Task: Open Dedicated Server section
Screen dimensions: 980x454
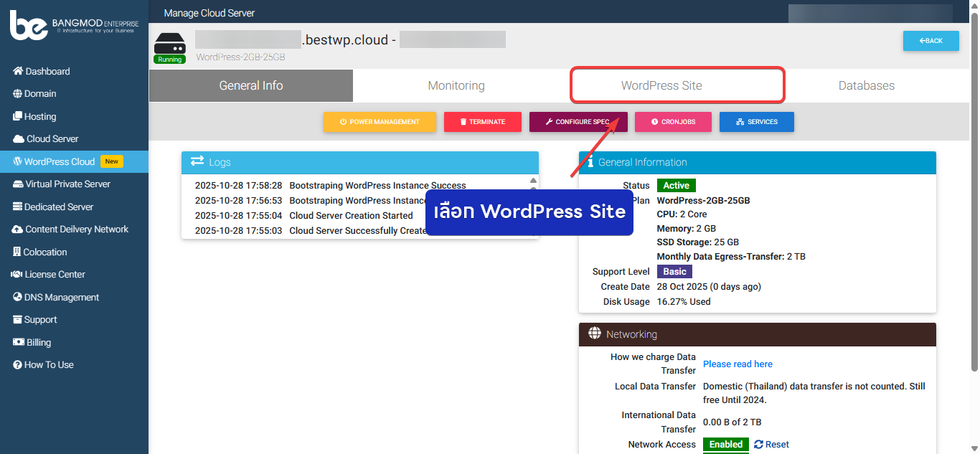Action: (59, 207)
